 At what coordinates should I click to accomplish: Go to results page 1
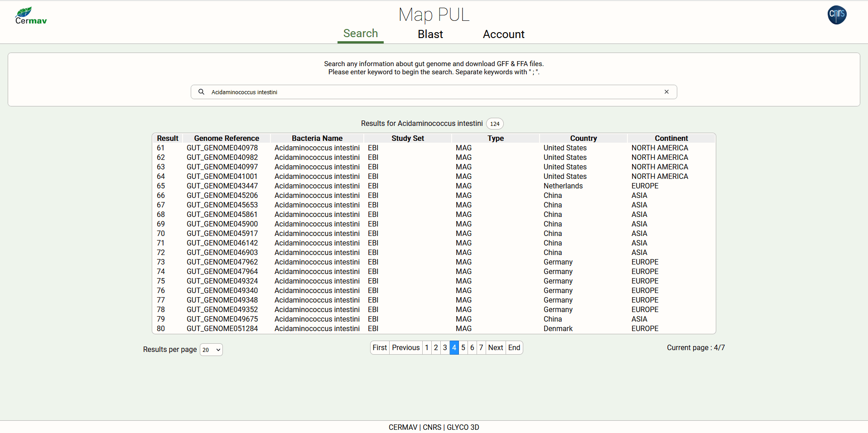[427, 348]
